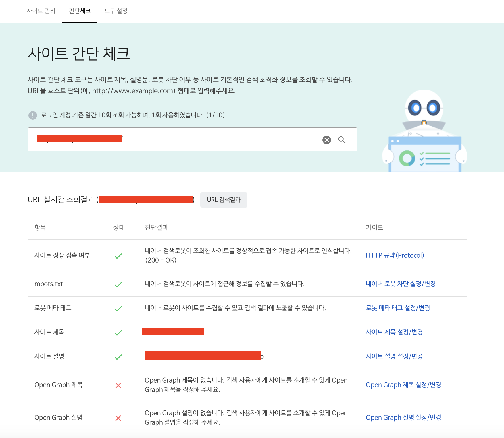
Task: Select the 로봇 메타 태그 row label
Action: [53, 308]
